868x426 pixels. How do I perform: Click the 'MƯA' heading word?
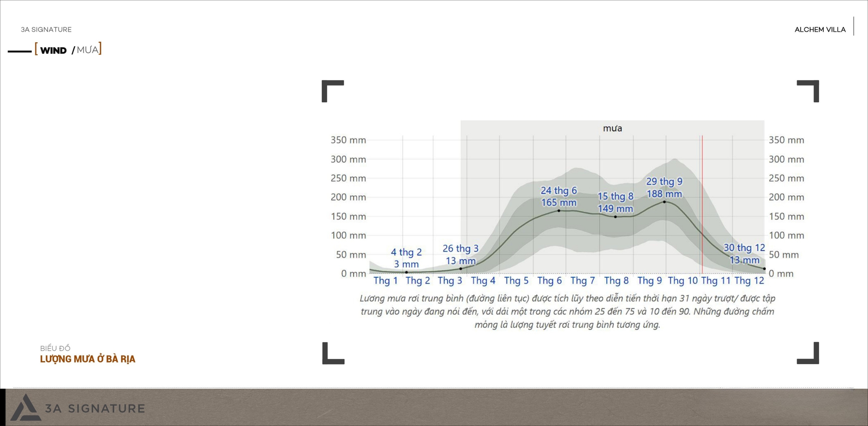tap(88, 50)
